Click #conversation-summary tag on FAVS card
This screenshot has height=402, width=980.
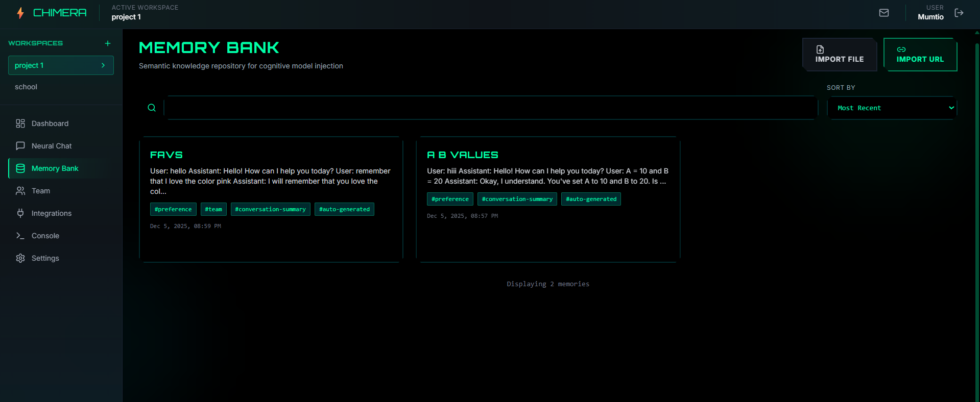271,209
